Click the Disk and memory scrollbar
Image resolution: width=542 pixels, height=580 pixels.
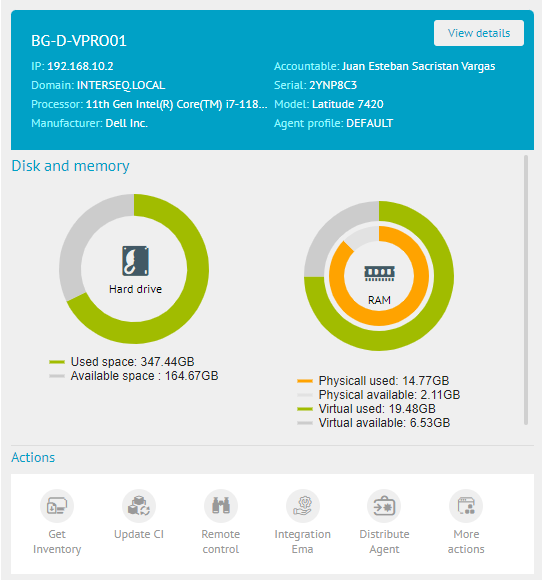pos(526,290)
